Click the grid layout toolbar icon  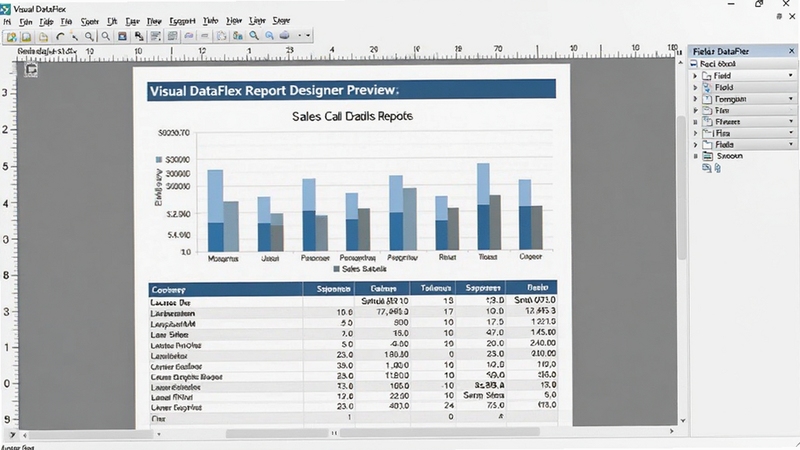(172, 36)
